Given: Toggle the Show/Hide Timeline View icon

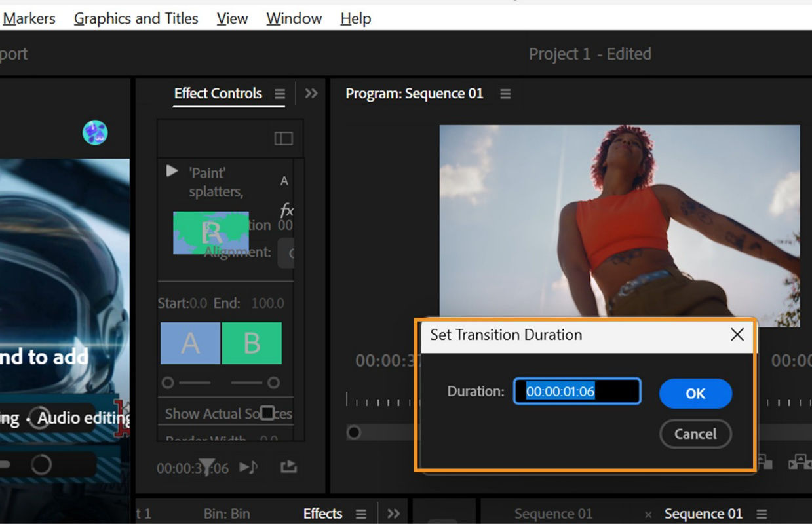Looking at the screenshot, I should (282, 138).
